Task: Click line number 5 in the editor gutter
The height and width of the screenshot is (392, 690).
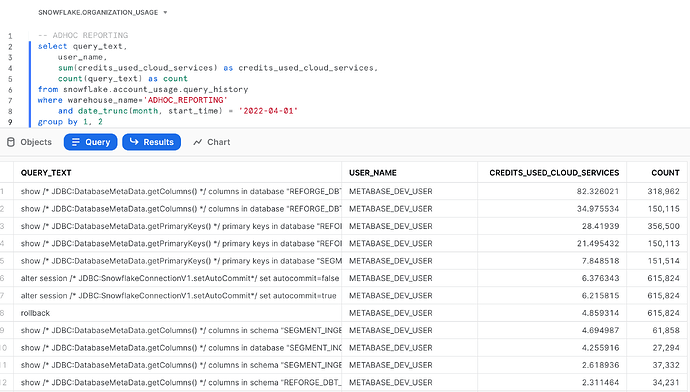Action: point(10,79)
